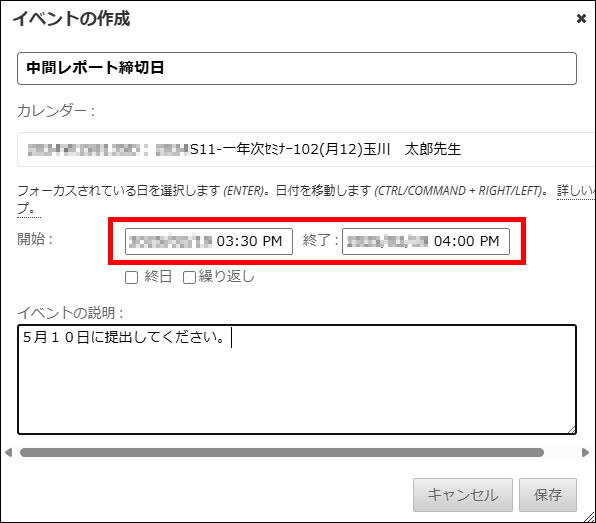The height and width of the screenshot is (523, 596).
Task: Click the キャンセル button
Action: tap(463, 495)
